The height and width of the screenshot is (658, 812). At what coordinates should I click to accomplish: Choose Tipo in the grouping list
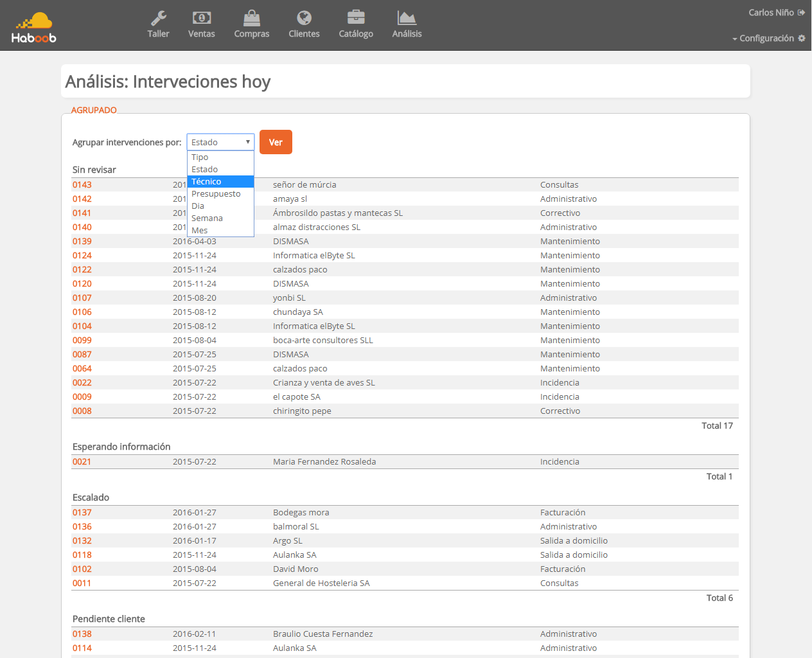(220, 157)
